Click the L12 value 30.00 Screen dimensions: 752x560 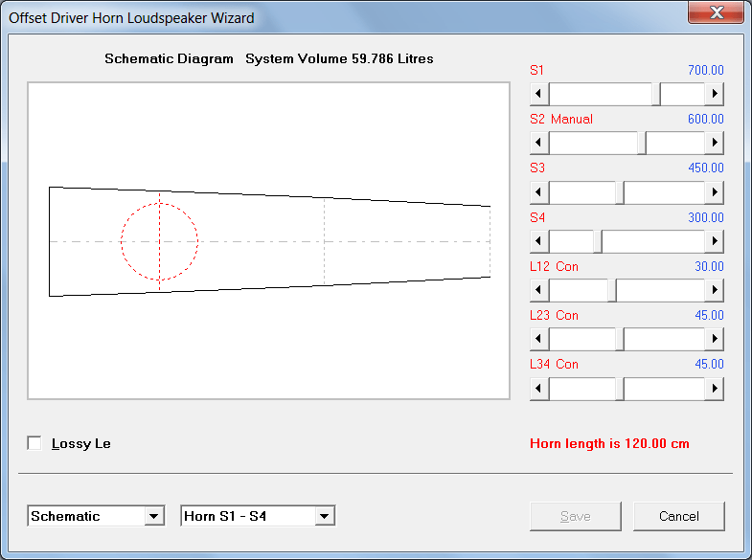coord(709,266)
